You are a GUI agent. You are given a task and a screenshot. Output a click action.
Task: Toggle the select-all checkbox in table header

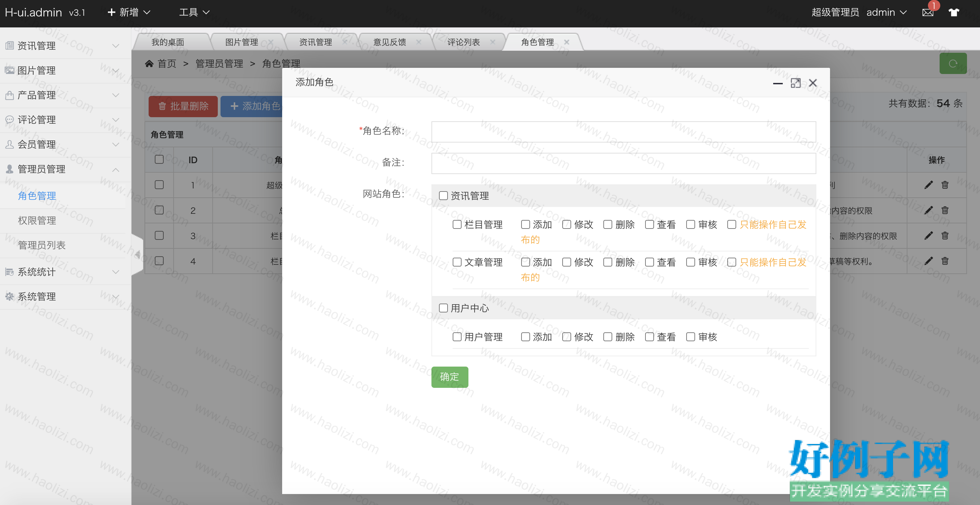(159, 159)
